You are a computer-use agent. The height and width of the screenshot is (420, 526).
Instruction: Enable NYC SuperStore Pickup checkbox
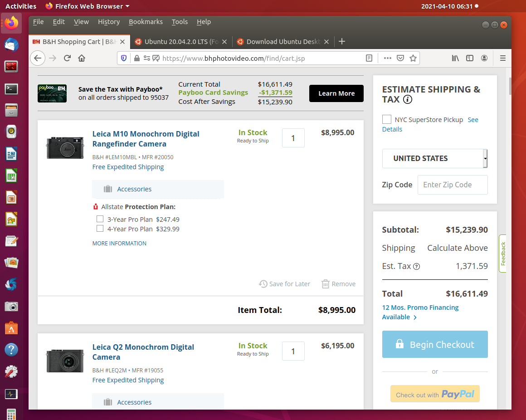(x=387, y=120)
